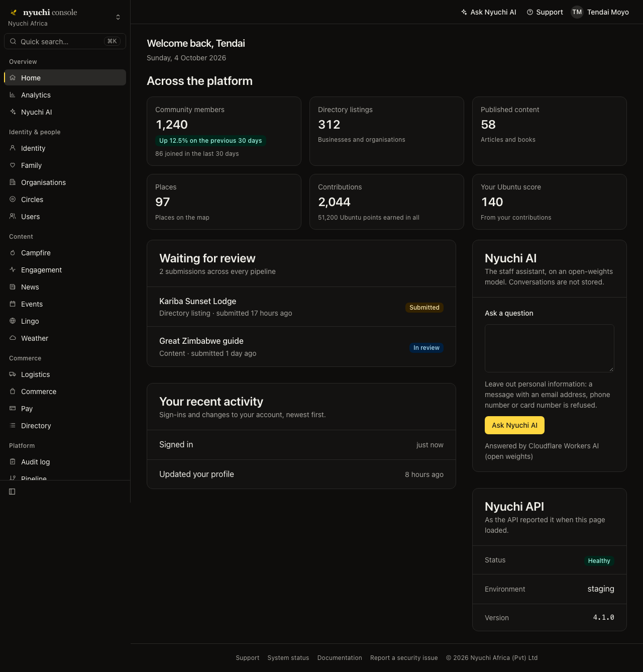Open the Tendai Moyo account menu

(600, 12)
